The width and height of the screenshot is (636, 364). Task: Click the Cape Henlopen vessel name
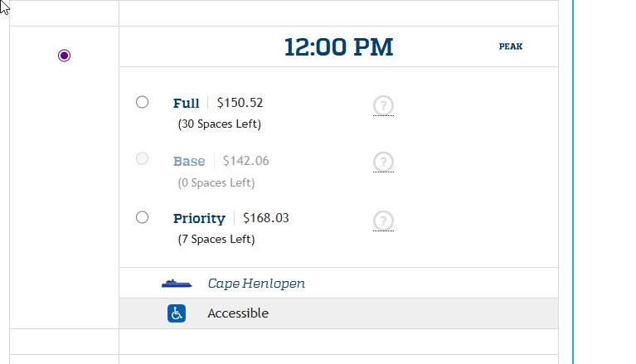point(256,284)
